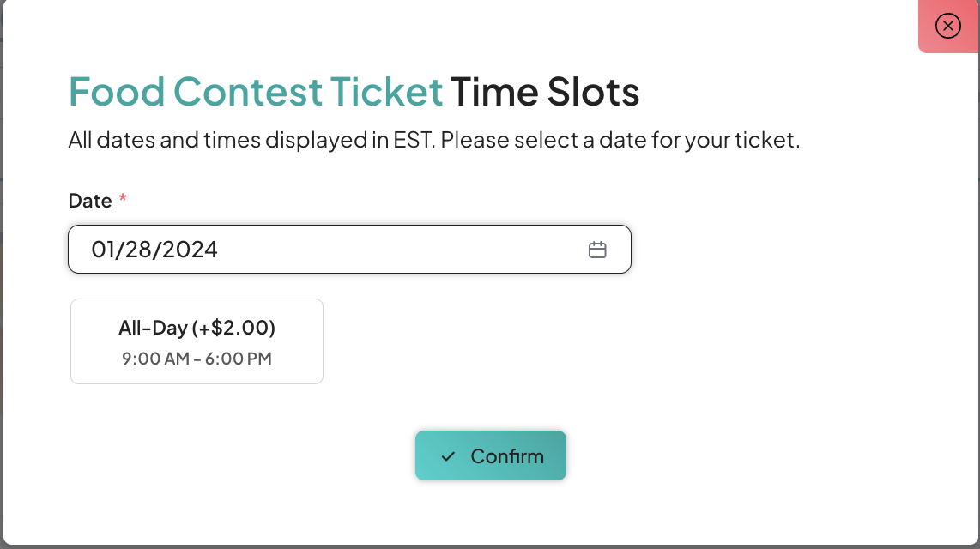
Task: Click the Date field label
Action: pos(90,201)
